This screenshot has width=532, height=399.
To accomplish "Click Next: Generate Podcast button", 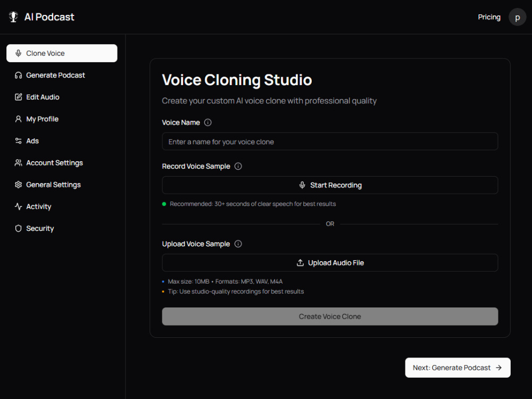I will (x=458, y=368).
